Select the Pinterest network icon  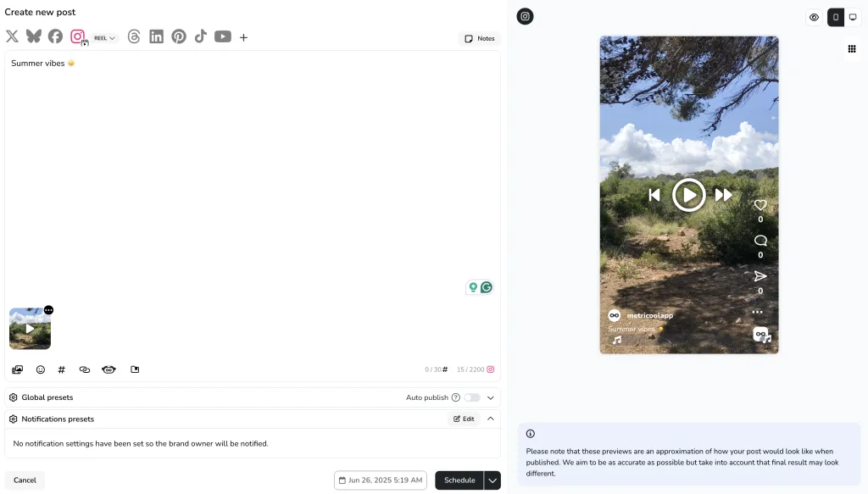click(179, 36)
